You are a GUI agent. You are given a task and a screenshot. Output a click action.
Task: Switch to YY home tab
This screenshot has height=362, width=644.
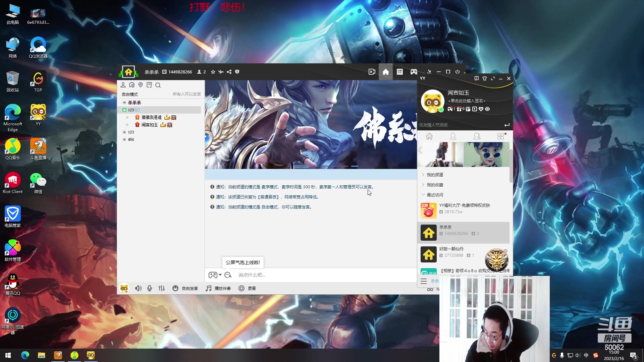click(x=429, y=136)
